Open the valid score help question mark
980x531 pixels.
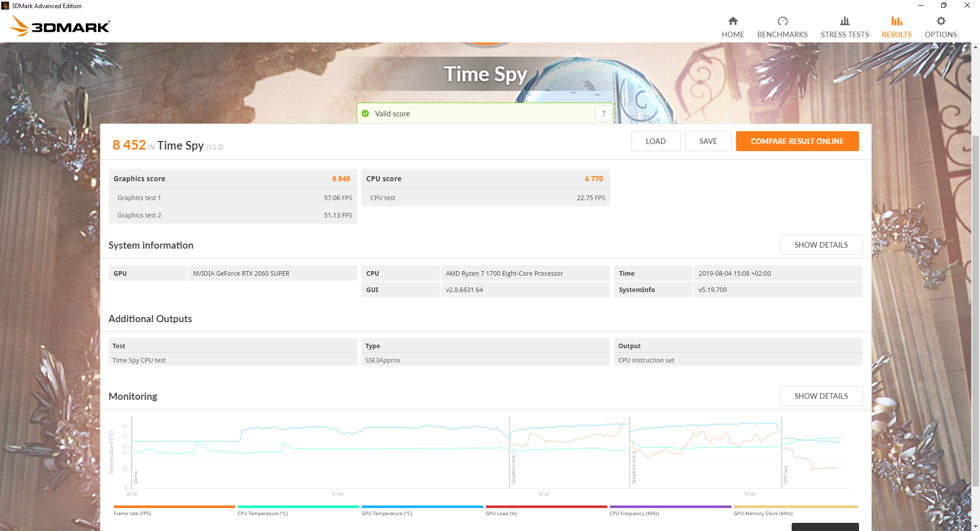click(x=603, y=113)
